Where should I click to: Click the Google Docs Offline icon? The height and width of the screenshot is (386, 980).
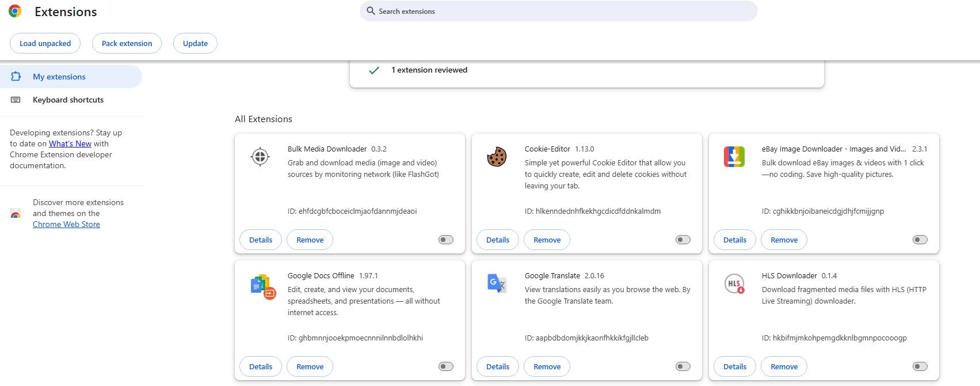[x=264, y=286]
